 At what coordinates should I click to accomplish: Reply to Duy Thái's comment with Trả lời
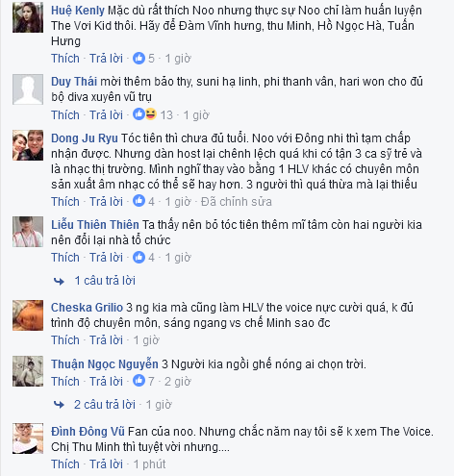tap(106, 114)
